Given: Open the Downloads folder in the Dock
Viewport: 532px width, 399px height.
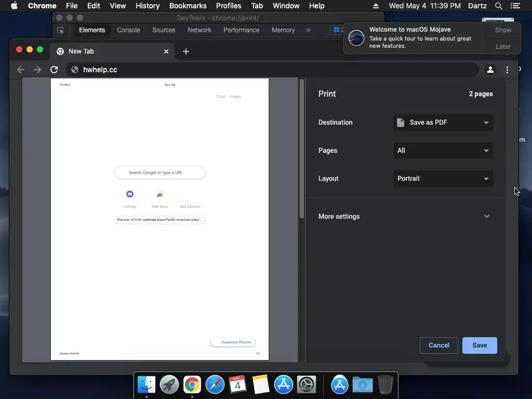Looking at the screenshot, I should click(x=362, y=385).
